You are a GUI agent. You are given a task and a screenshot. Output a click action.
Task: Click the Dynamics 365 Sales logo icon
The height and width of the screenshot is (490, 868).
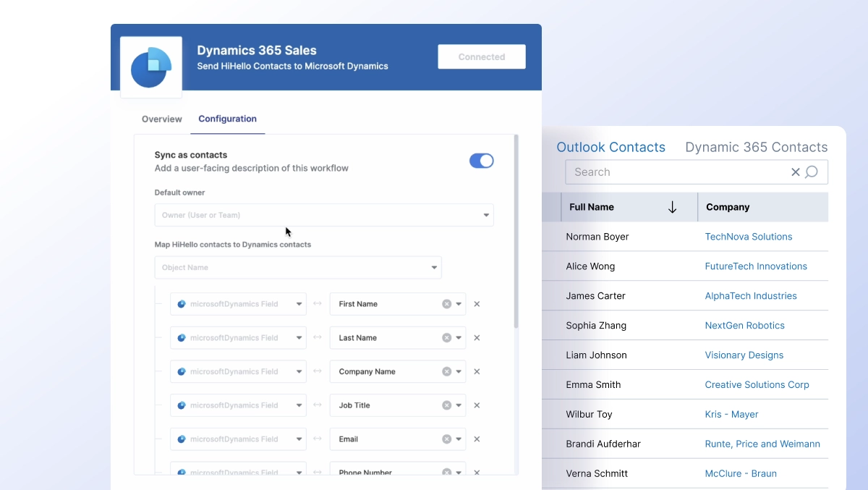pos(151,67)
